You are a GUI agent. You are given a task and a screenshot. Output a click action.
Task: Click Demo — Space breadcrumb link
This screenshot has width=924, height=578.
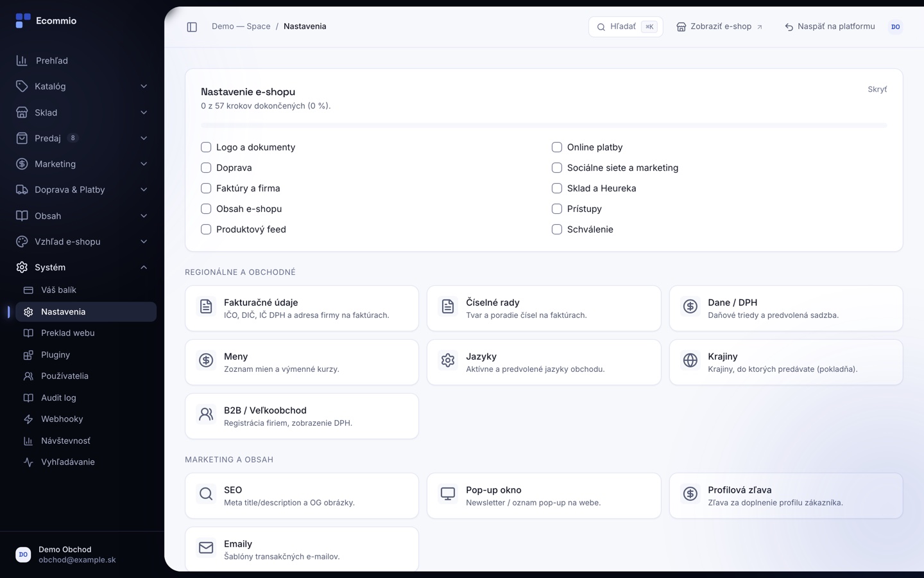click(x=241, y=26)
